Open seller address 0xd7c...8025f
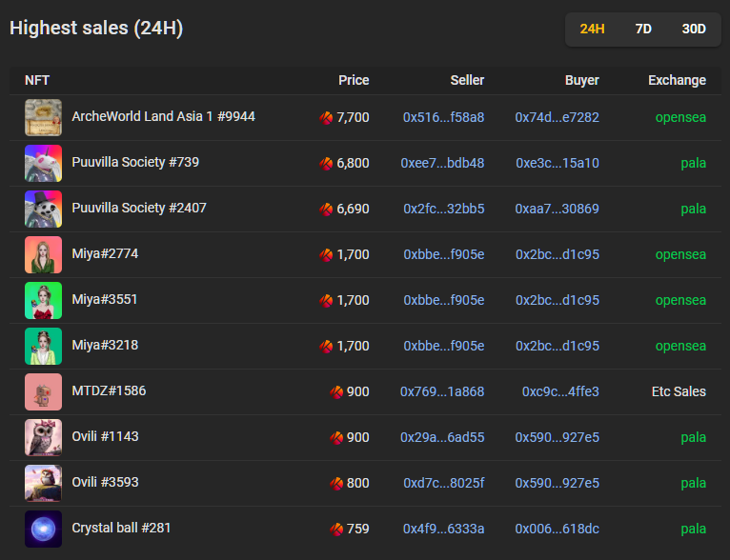Screen dimensions: 730x560 pyautogui.click(x=444, y=483)
